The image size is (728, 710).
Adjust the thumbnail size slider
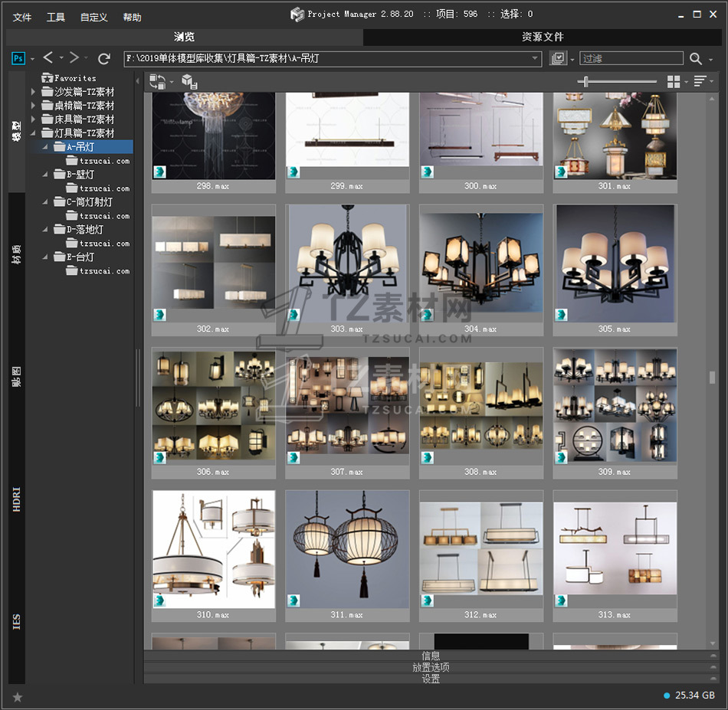(586, 81)
